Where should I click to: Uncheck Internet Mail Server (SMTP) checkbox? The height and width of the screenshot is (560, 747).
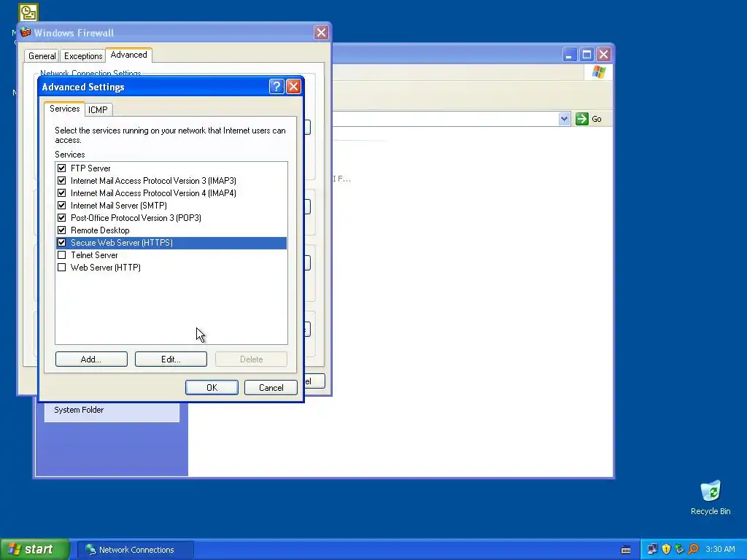[x=61, y=205]
